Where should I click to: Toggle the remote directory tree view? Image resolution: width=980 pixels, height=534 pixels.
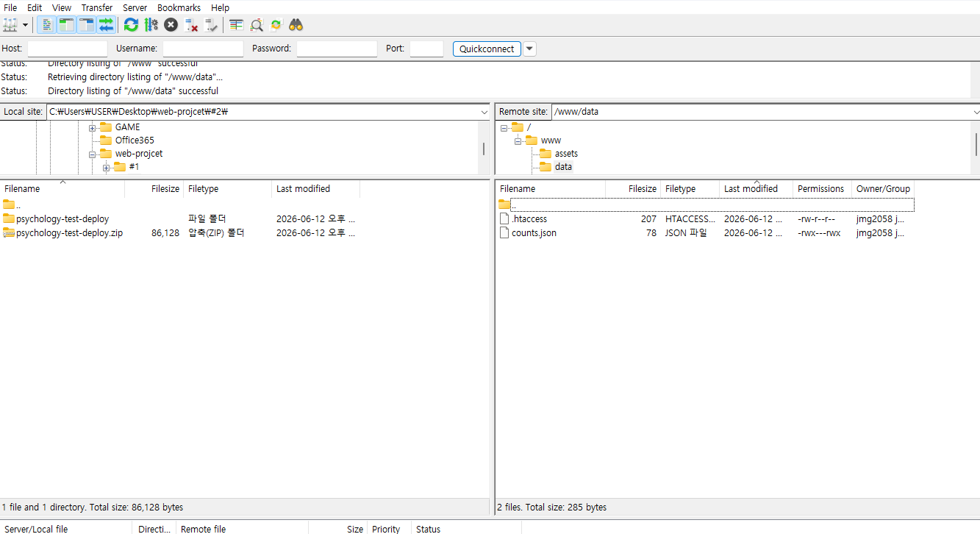pos(87,25)
